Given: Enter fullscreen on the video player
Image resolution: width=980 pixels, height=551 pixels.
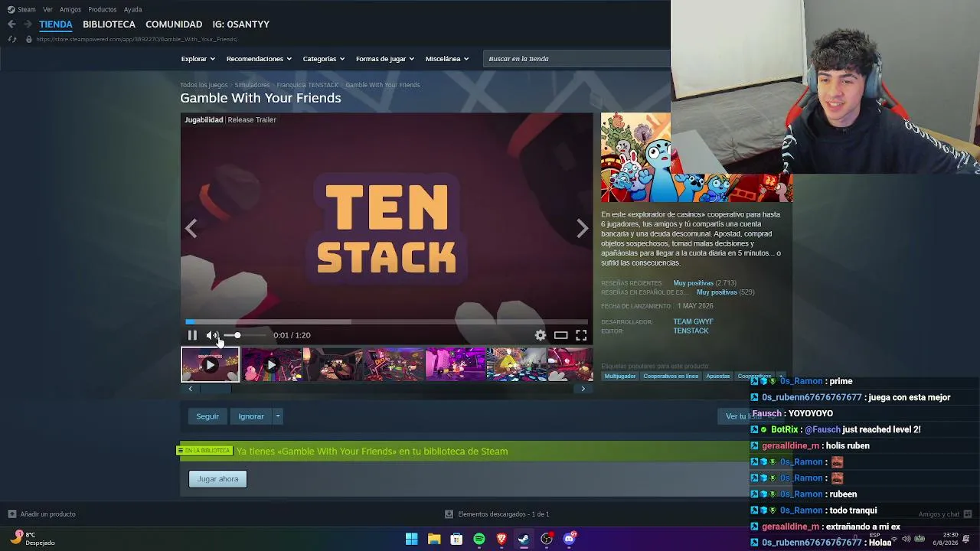Looking at the screenshot, I should 581,335.
